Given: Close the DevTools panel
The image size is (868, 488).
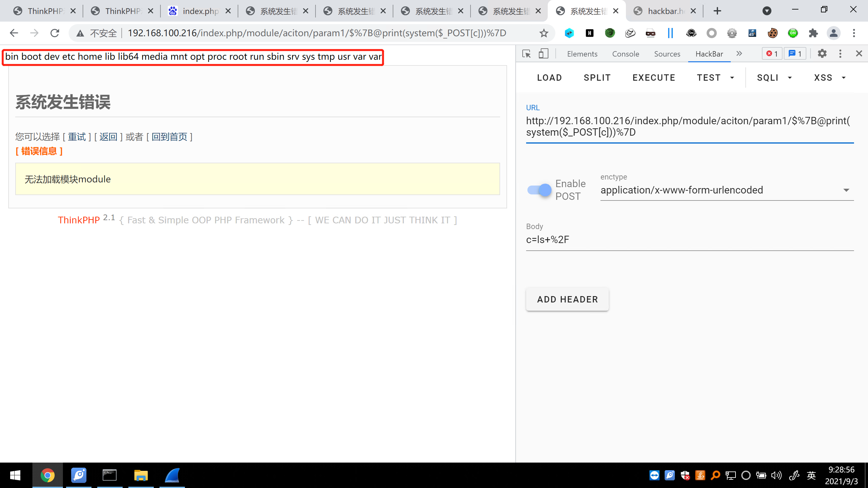Looking at the screenshot, I should 859,54.
